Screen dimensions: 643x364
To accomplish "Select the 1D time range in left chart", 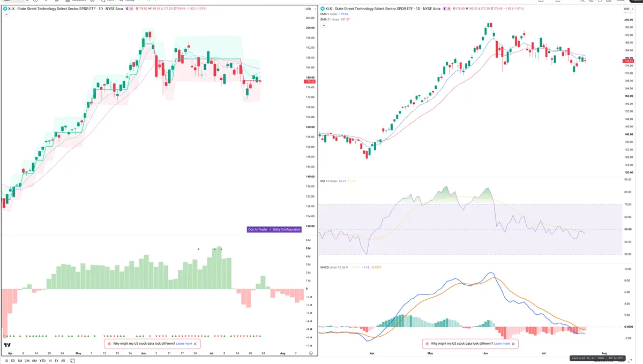I will click(x=6, y=361).
